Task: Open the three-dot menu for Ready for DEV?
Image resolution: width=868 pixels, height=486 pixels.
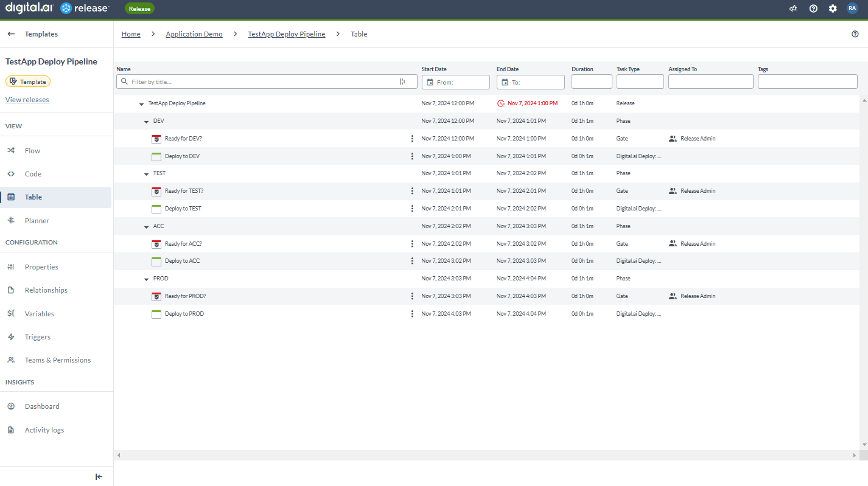Action: click(412, 139)
